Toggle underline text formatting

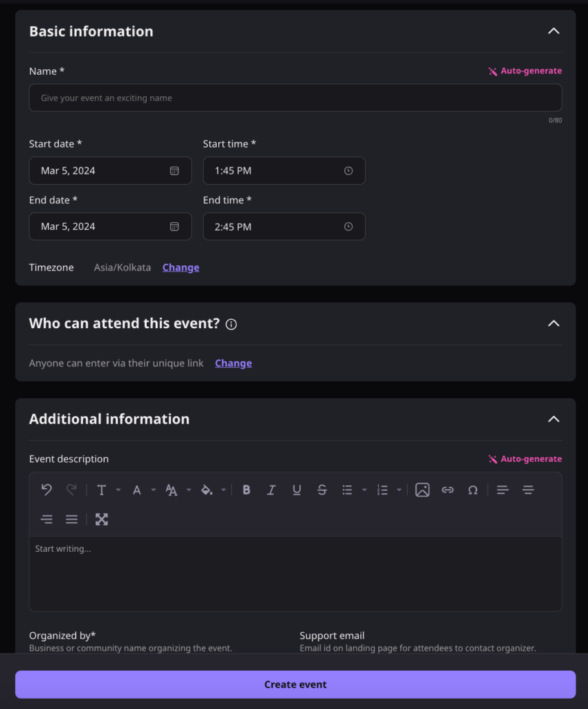[296, 490]
